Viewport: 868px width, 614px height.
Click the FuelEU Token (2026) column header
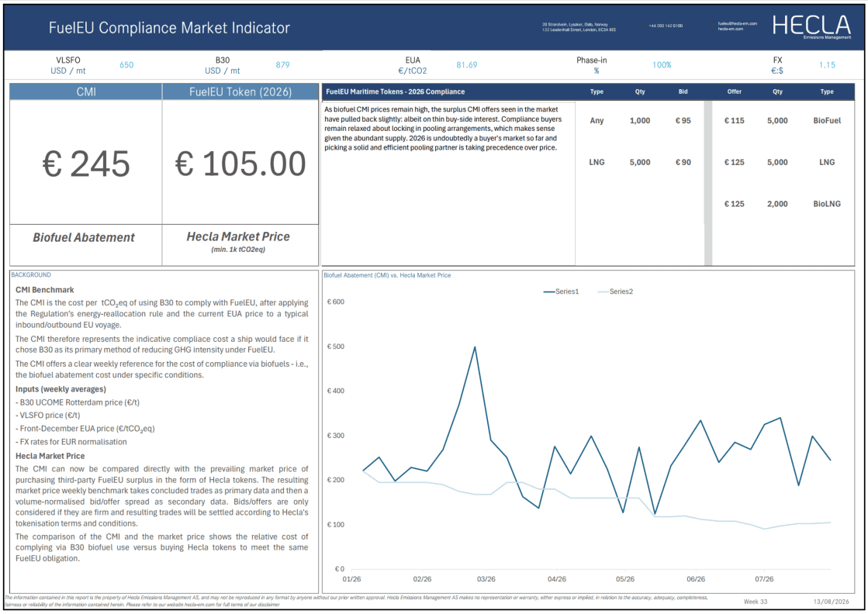[240, 91]
